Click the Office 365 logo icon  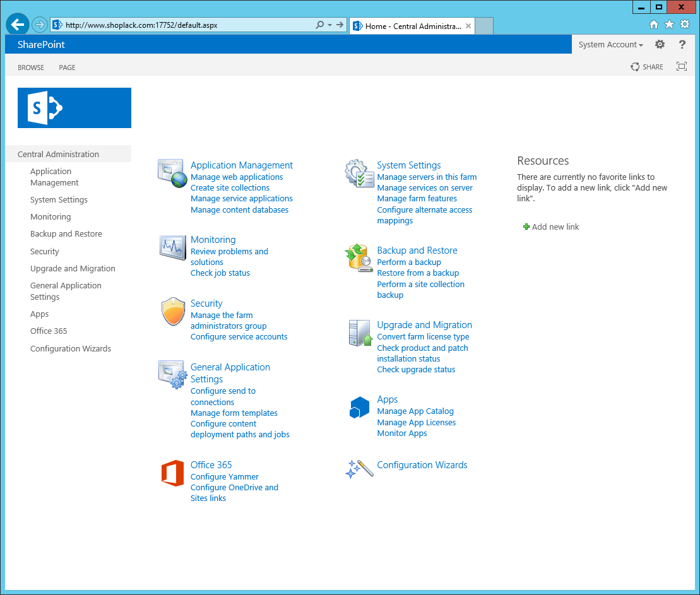click(173, 473)
